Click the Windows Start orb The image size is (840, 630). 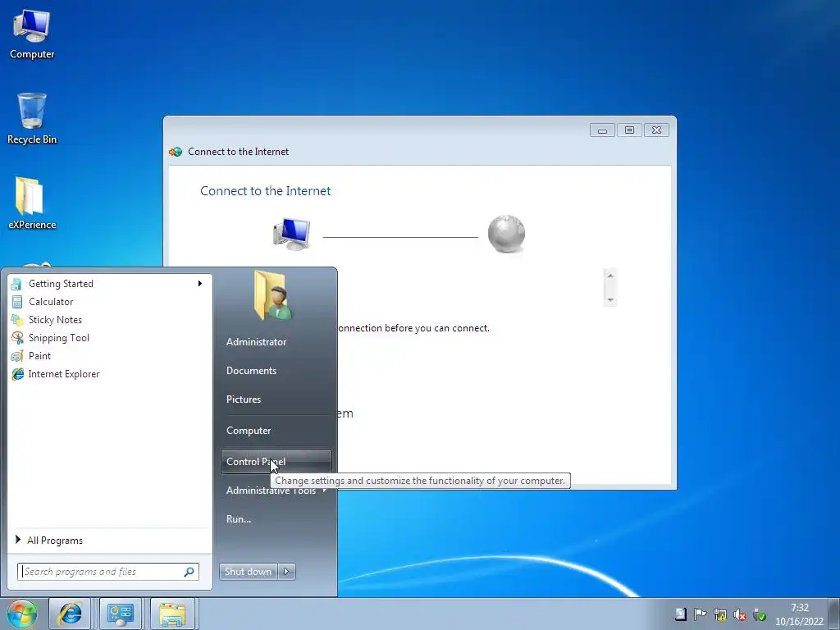coord(21,614)
